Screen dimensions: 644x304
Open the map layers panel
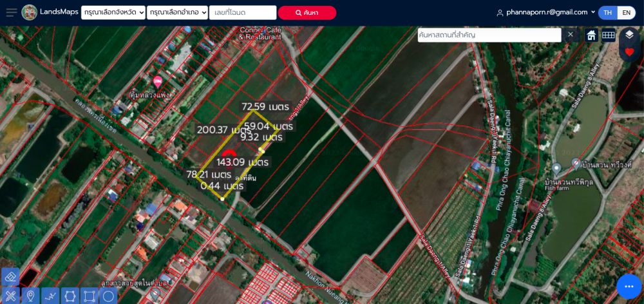pyautogui.click(x=629, y=35)
